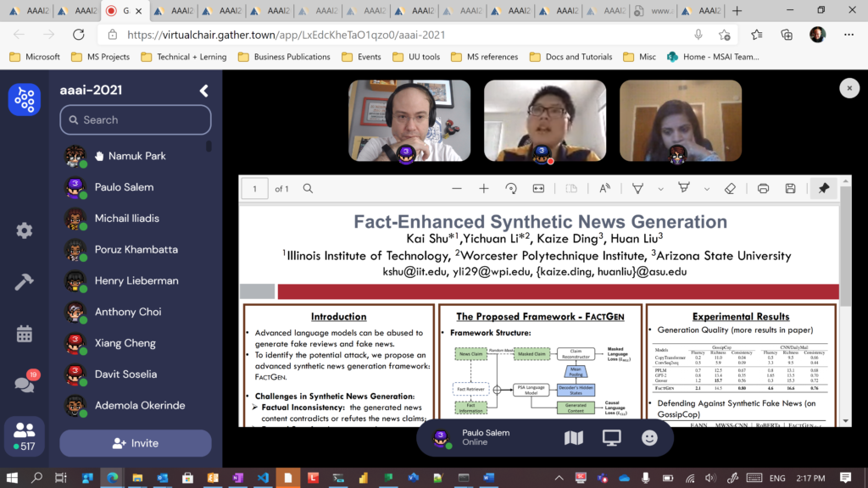Viewport: 868px width, 488px height.
Task: Select the speaking man's video tile
Action: coord(545,120)
